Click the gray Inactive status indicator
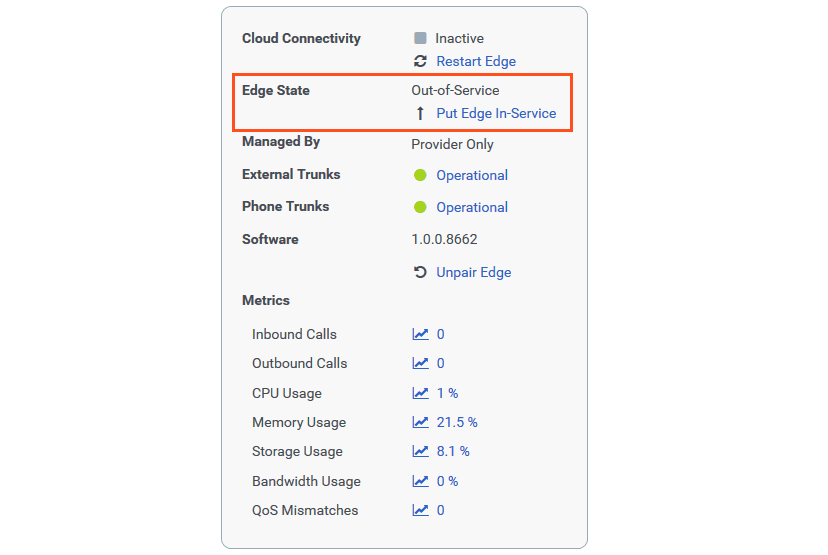 coord(420,38)
